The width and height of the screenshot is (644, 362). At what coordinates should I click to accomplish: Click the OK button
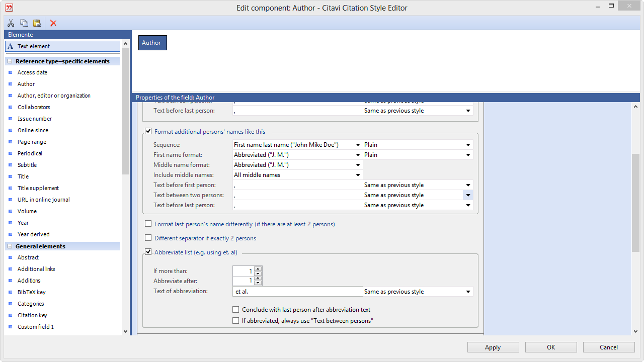coord(551,347)
